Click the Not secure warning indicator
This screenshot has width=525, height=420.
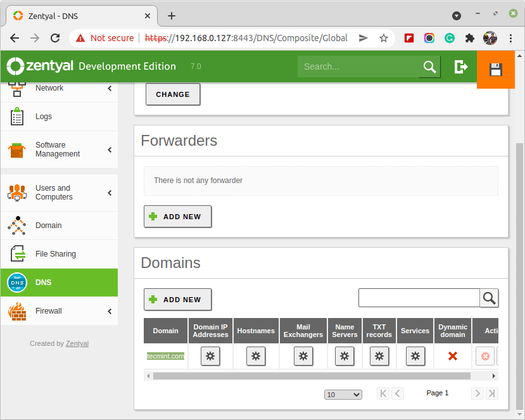104,38
